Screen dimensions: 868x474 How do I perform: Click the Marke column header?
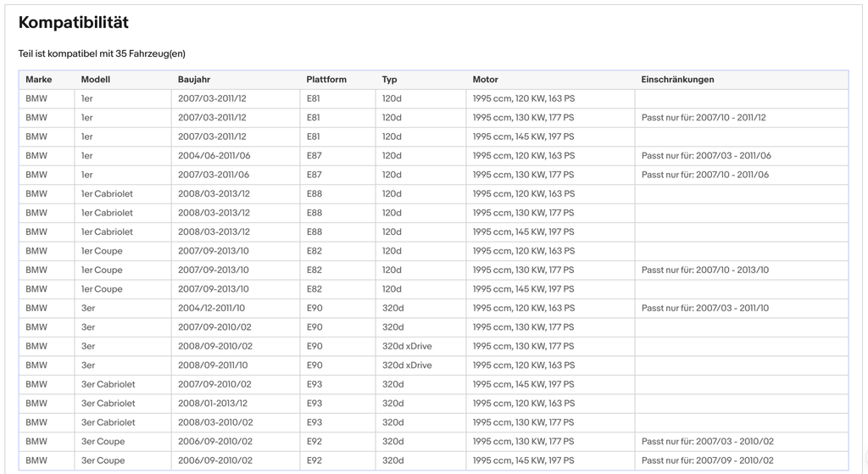tap(39, 80)
